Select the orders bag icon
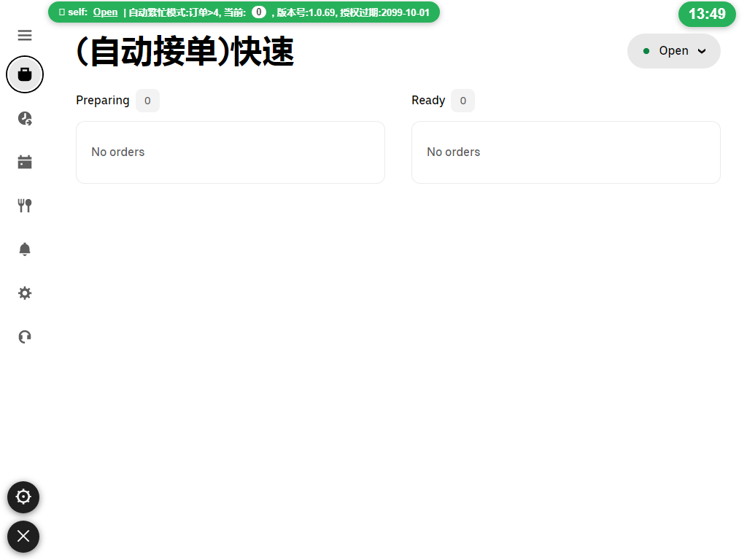This screenshot has height=560, width=747. click(x=25, y=74)
